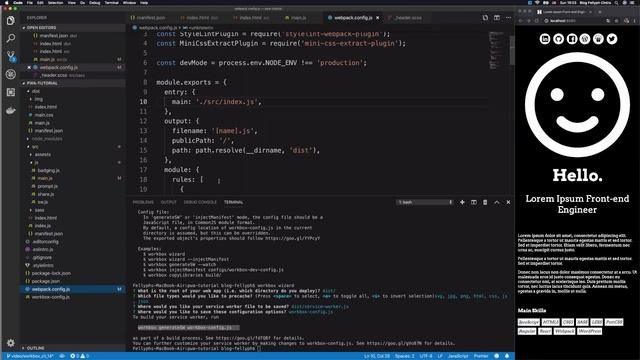Open the Extensions view in activity bar
Screen dimensions: 640x360
pyautogui.click(x=11, y=92)
